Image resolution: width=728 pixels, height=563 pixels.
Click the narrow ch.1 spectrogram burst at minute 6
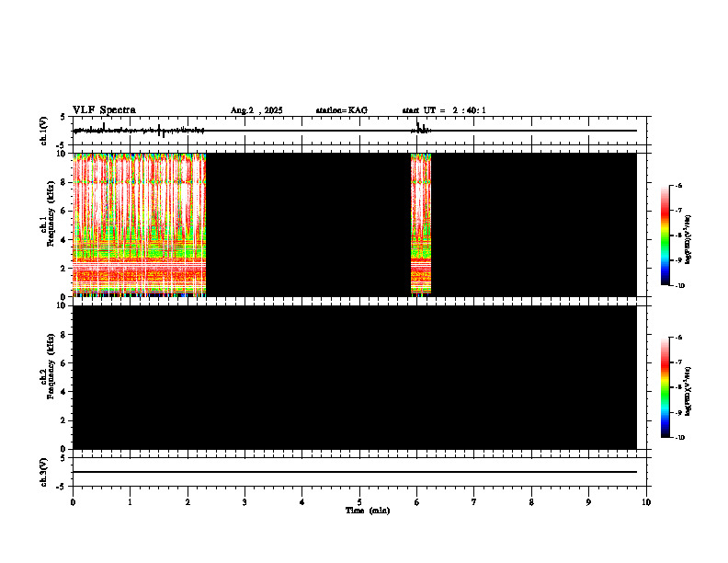421,224
